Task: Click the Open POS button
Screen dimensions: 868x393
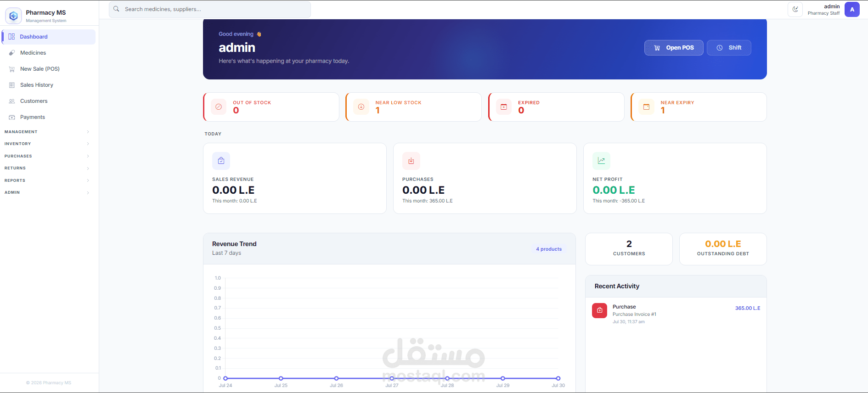Action: 674,48
